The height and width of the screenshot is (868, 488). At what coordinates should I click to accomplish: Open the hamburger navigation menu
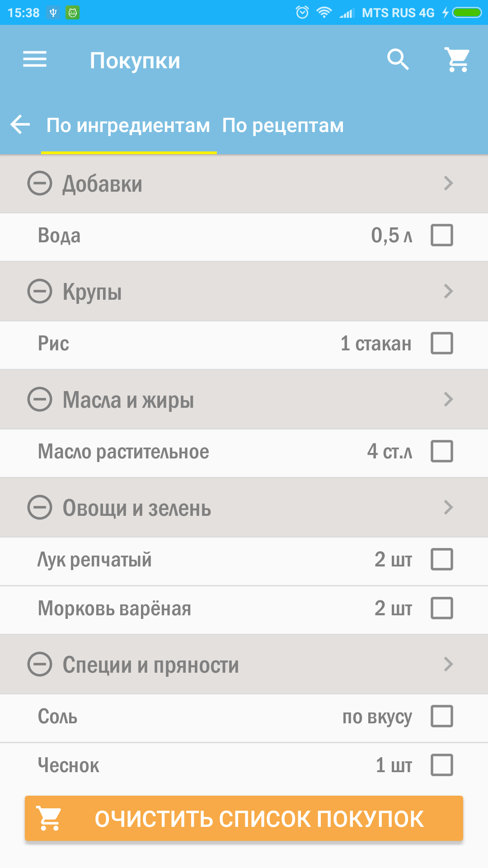click(x=35, y=59)
